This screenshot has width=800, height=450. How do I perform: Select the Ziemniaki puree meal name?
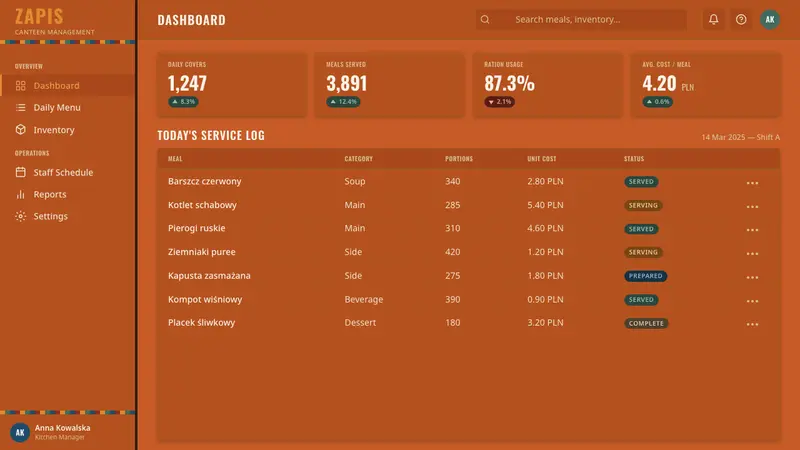pos(202,252)
